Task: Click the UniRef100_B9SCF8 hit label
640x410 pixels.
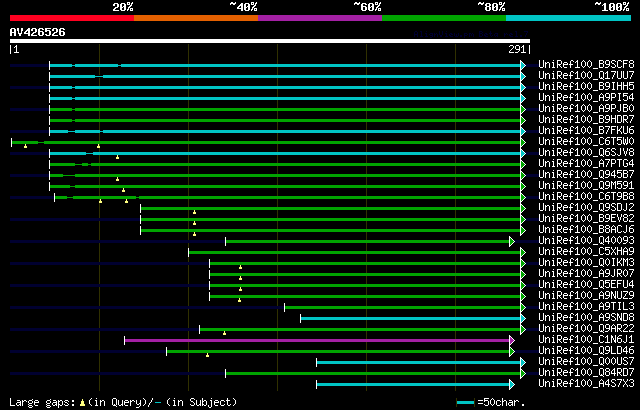Action: (586, 64)
